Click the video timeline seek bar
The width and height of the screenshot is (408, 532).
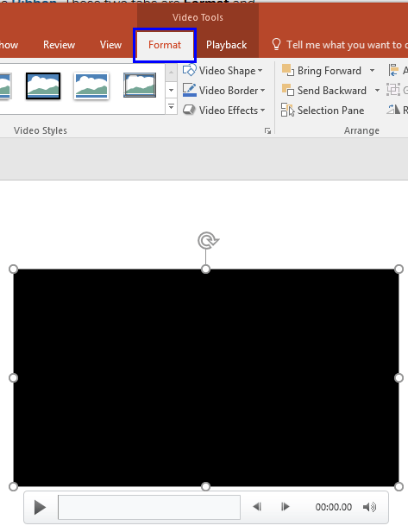[x=149, y=507]
